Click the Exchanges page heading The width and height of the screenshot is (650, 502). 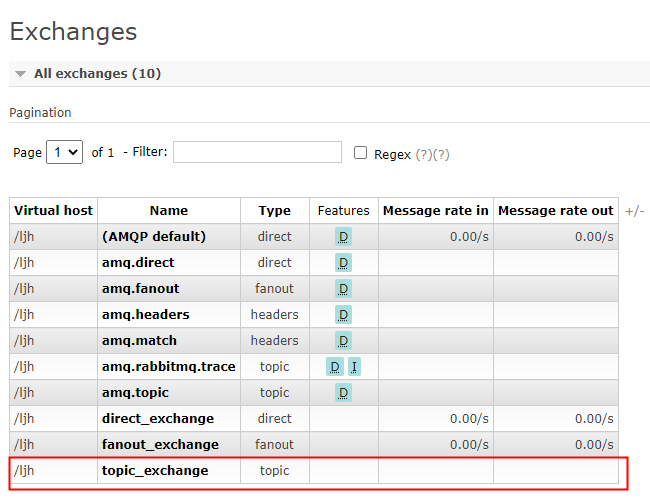tap(73, 32)
